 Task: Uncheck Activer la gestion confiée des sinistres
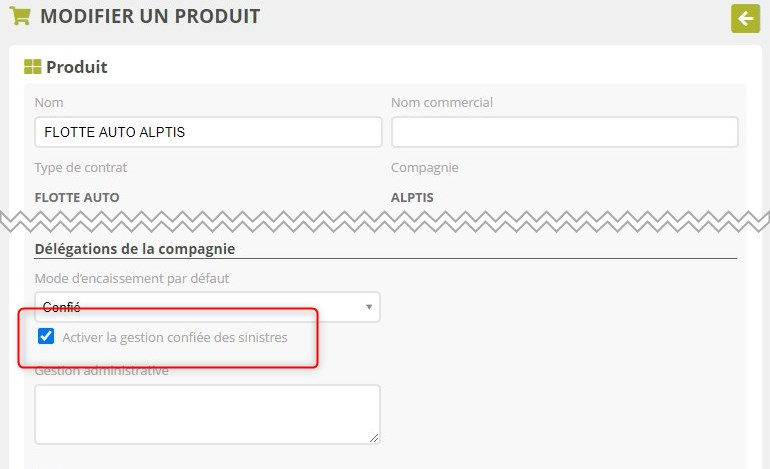point(46,337)
